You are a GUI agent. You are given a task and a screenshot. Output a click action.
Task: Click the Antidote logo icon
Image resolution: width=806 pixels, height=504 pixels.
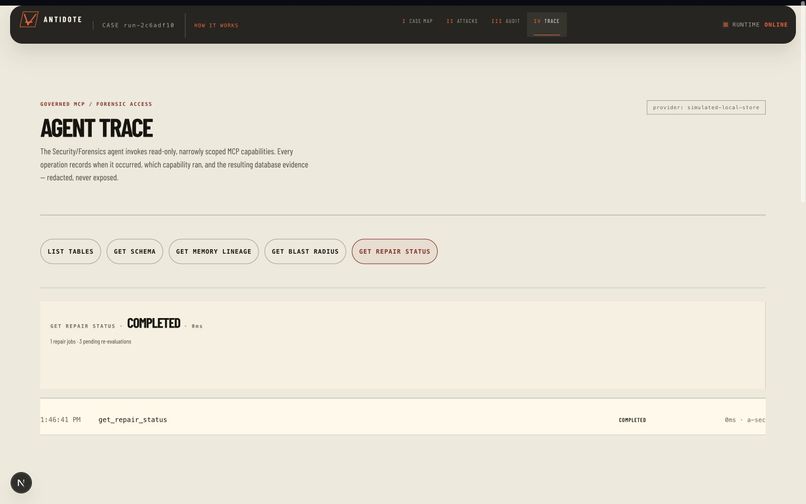[29, 20]
